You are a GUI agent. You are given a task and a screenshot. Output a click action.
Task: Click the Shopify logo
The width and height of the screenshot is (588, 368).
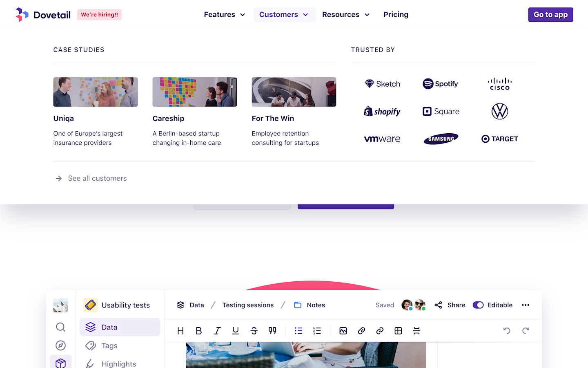click(382, 111)
